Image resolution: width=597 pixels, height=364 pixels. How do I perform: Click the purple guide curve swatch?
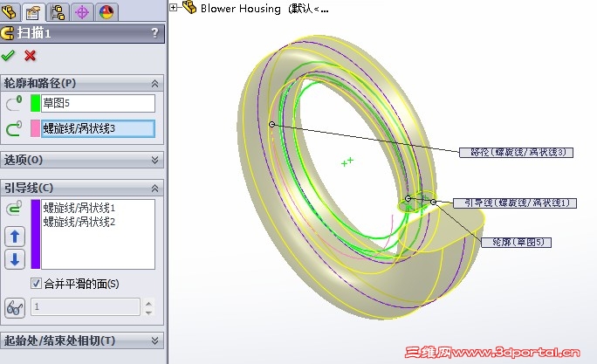35,234
